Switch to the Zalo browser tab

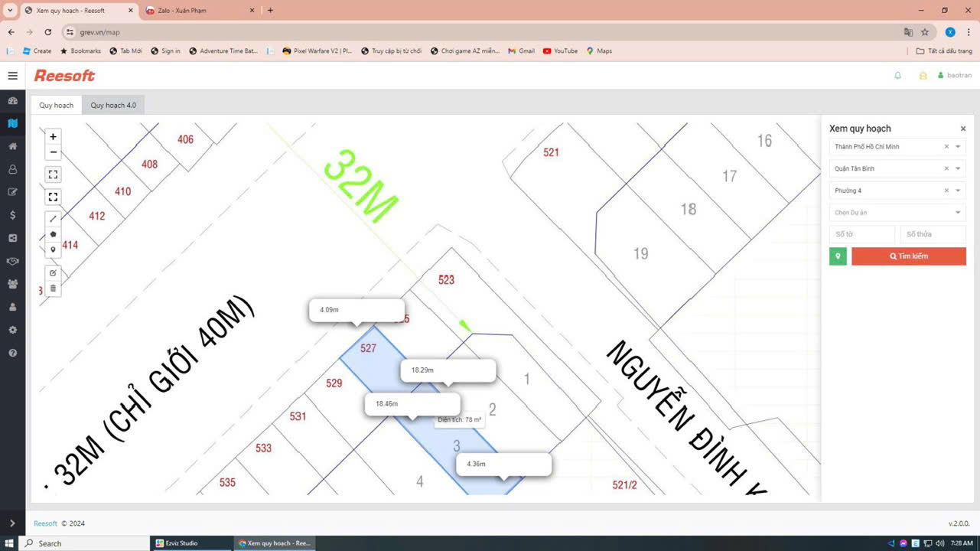click(x=191, y=11)
